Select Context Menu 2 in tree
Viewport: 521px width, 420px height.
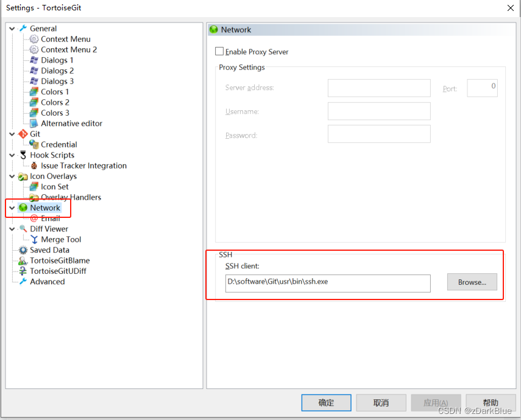69,50
